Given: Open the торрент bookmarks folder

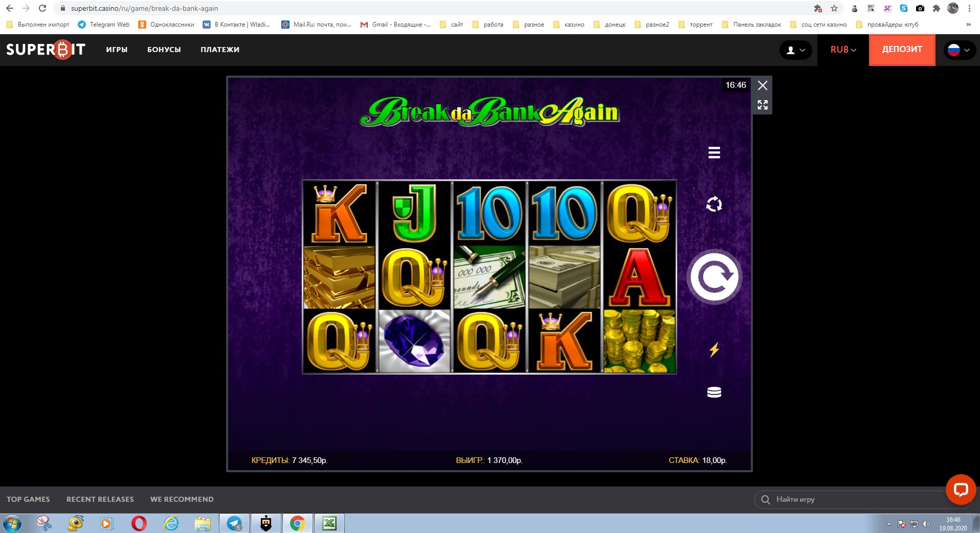Looking at the screenshot, I should point(696,25).
